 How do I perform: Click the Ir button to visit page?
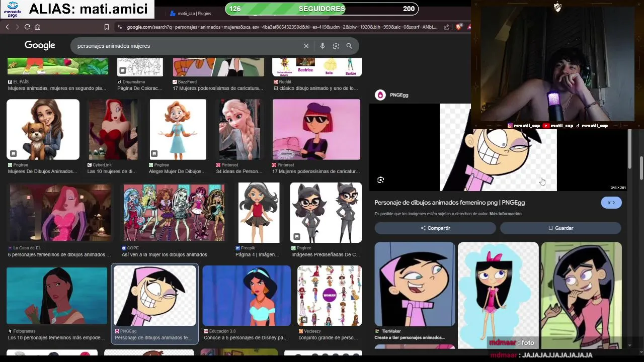pyautogui.click(x=611, y=203)
